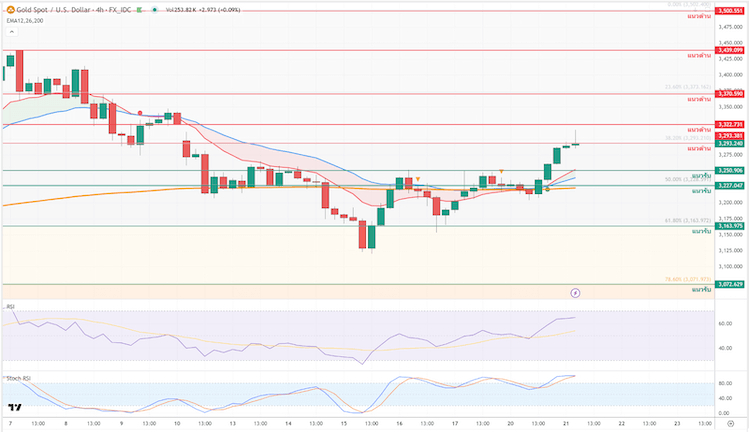The height and width of the screenshot is (432, 749).
Task: Select the 3,439.099 horizontal resistance line
Action: (358, 50)
